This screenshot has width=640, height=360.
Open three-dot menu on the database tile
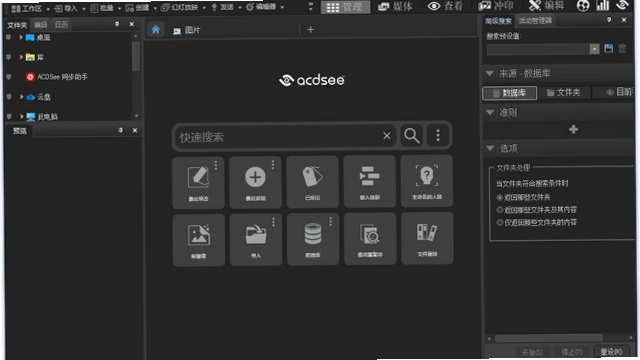331,221
